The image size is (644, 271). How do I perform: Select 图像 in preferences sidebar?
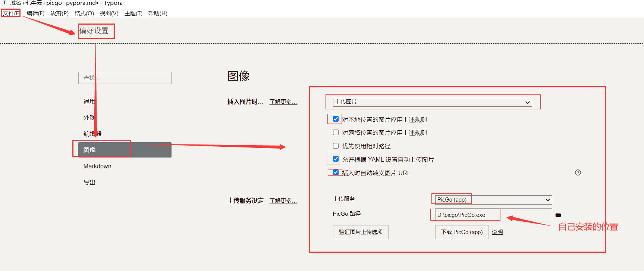125,150
